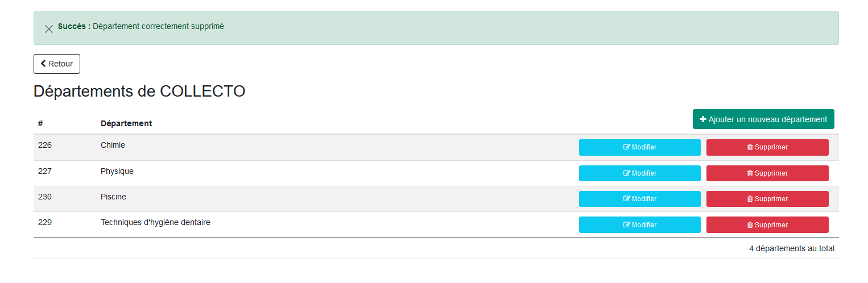Click Modifier for Techniques d'hygiène dentaire

(x=640, y=225)
